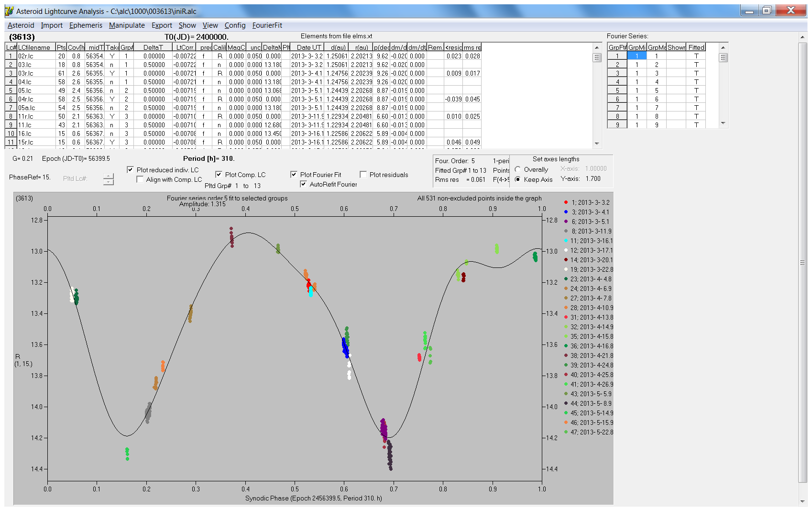This screenshot has width=812, height=511.
Task: Open the Import menu
Action: [x=52, y=25]
